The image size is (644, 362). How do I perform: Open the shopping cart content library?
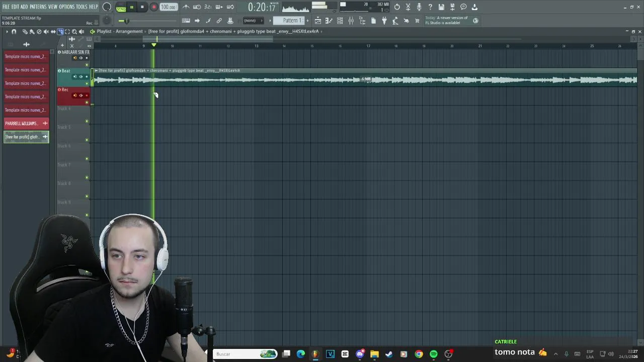[x=417, y=21]
